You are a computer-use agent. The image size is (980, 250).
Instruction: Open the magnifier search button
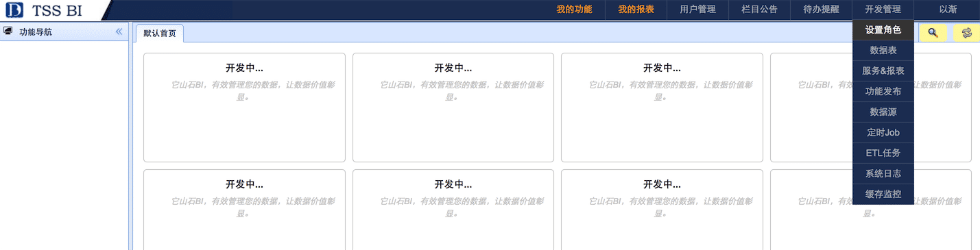pyautogui.click(x=933, y=32)
